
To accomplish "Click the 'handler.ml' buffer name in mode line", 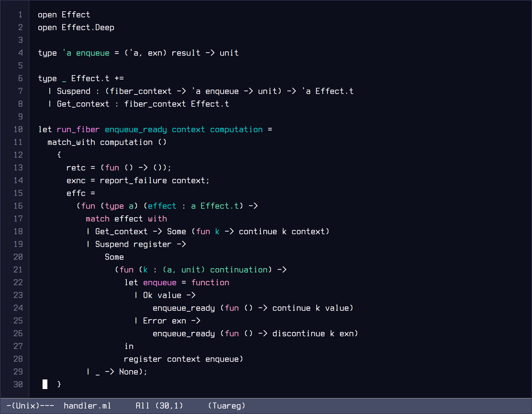I will (x=87, y=406).
